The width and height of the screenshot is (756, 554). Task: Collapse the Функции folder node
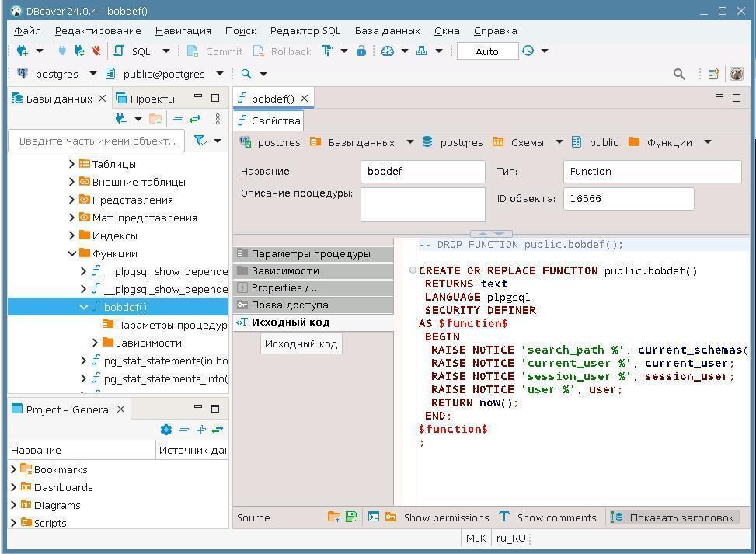pos(72,253)
